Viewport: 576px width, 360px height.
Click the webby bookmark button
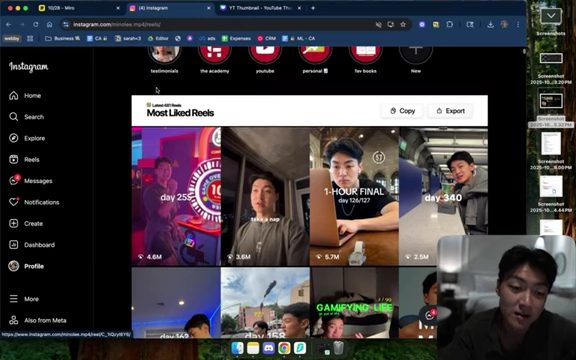12,38
